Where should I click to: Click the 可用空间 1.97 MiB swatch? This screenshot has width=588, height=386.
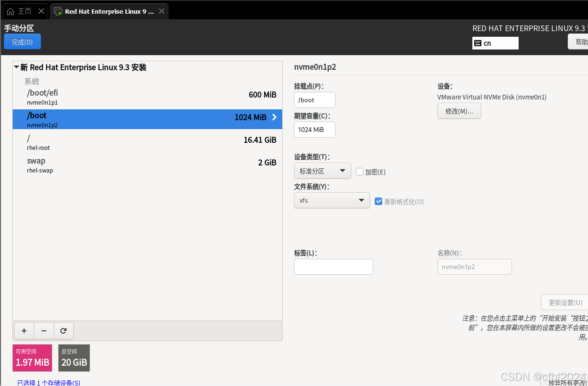(x=33, y=358)
